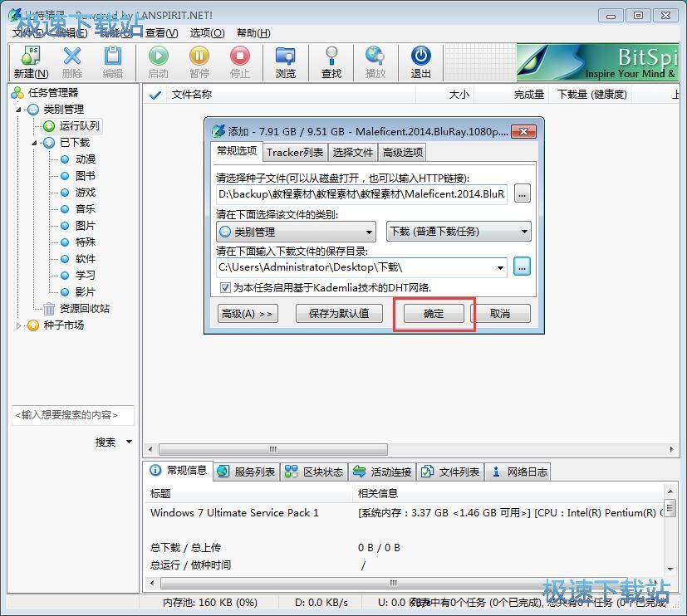Browse for the save directory folder button

click(x=522, y=266)
